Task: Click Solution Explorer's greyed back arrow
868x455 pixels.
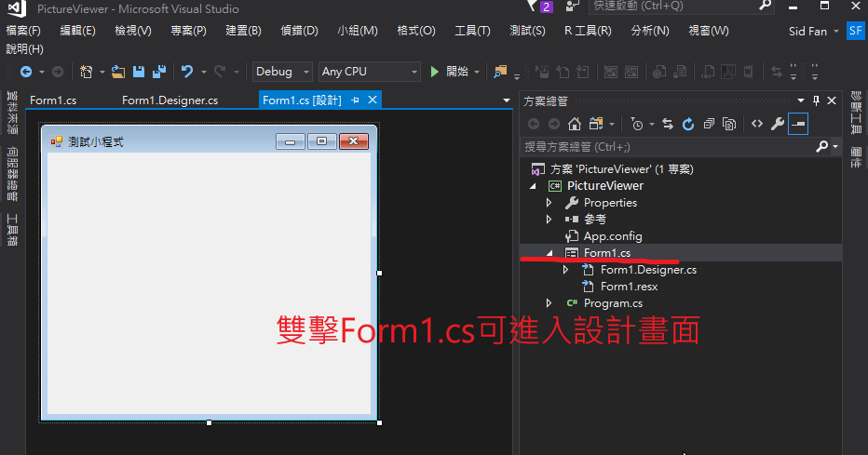Action: [534, 124]
